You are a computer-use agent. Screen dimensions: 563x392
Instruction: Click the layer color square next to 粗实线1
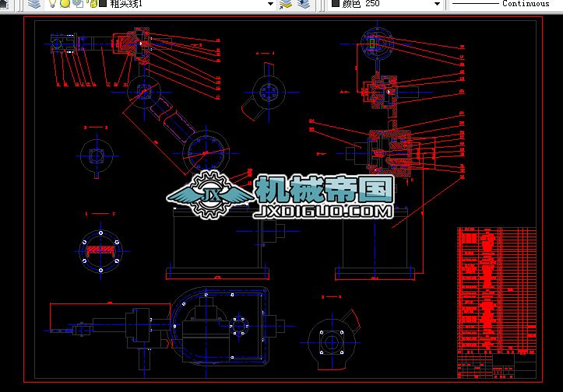103,4
